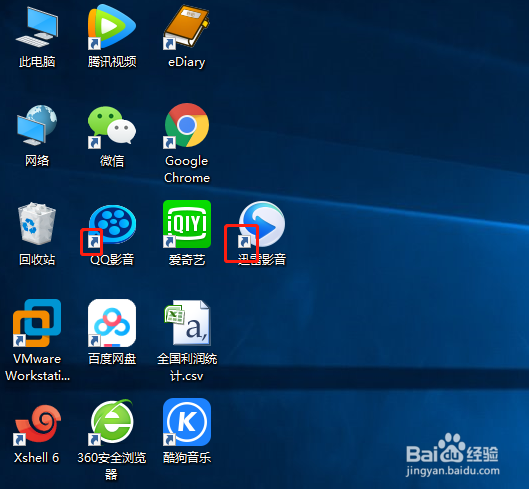Click the 回收站 text label

tap(37, 260)
